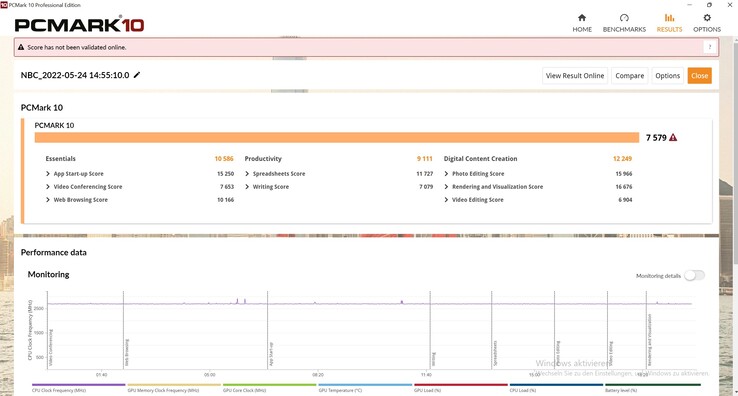Click the vertical scrollbar on right

(735, 217)
